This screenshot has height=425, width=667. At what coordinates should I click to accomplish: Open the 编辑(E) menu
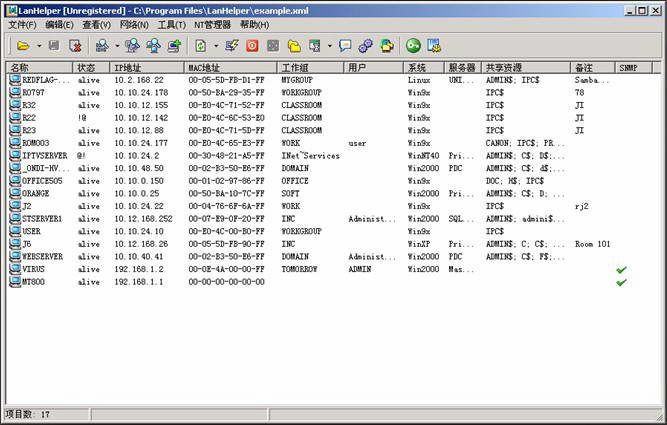coord(60,25)
